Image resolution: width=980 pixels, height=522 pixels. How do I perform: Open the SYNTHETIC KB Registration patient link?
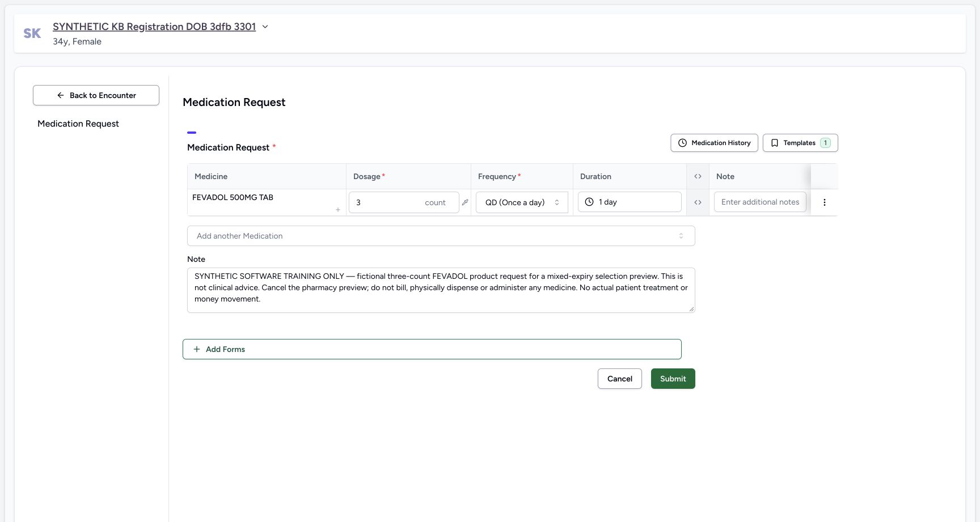154,27
